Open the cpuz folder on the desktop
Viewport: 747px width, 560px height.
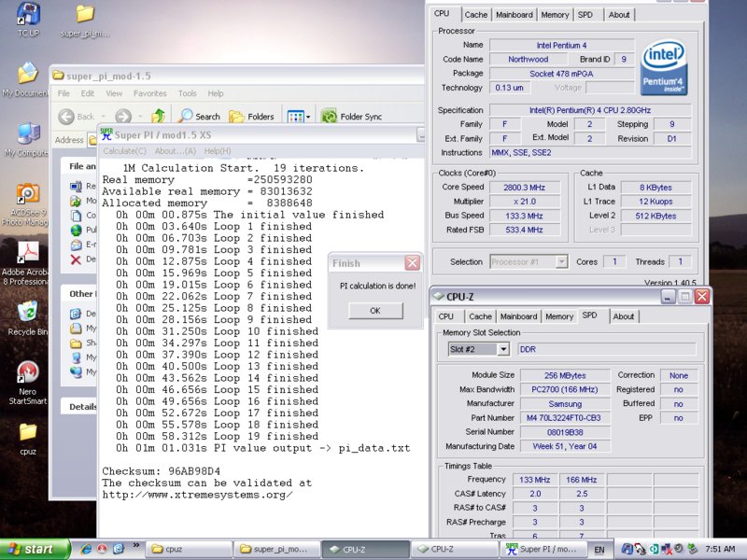[x=28, y=439]
